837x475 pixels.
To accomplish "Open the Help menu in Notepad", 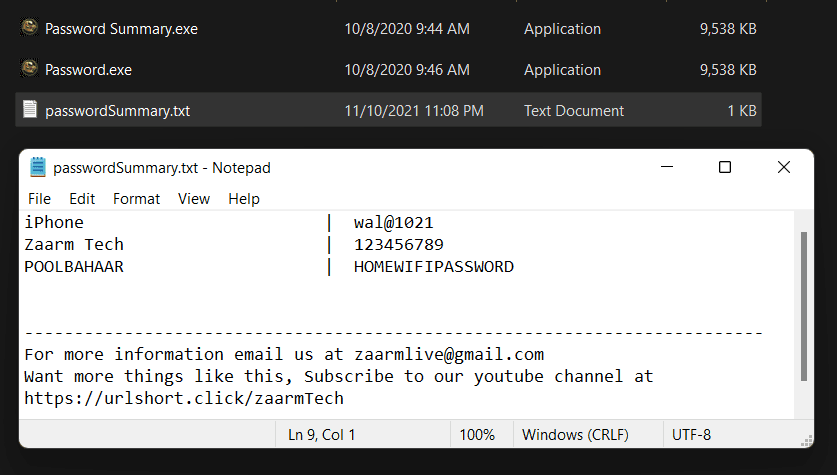I will pos(244,199).
